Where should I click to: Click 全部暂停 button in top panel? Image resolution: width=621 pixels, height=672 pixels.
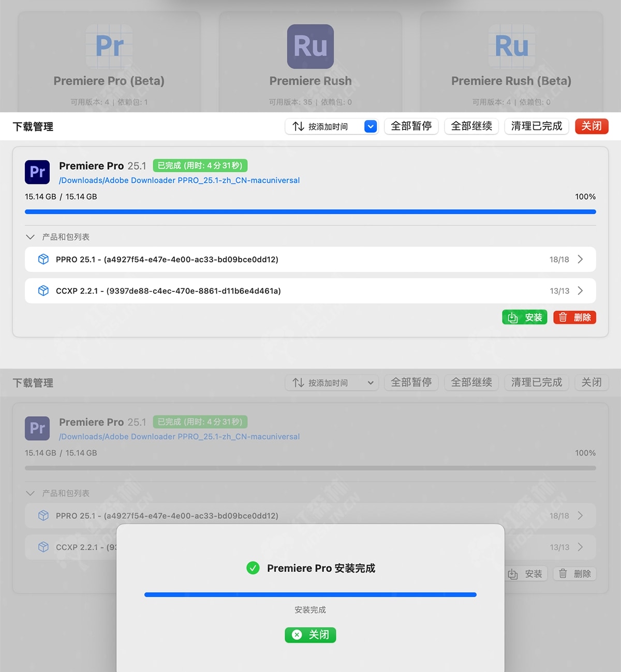coord(411,126)
